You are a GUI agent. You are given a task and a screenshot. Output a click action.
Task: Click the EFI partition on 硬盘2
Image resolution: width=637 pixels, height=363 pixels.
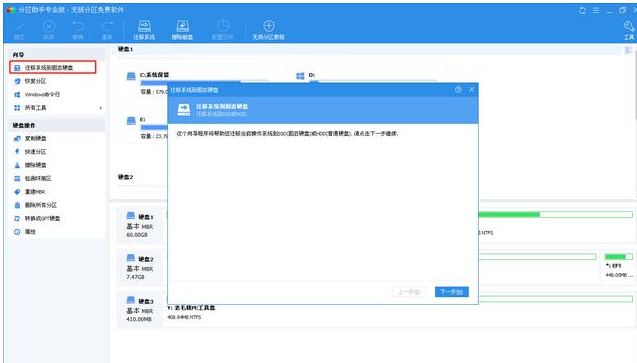click(618, 265)
